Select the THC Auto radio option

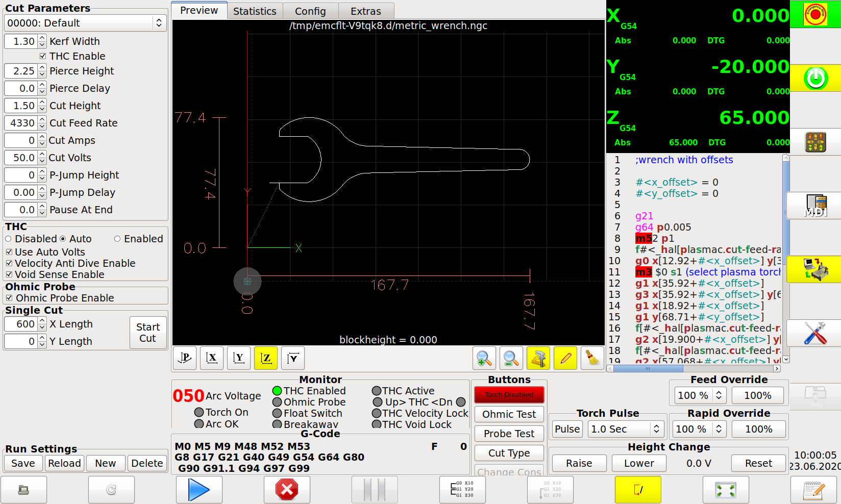pos(63,239)
